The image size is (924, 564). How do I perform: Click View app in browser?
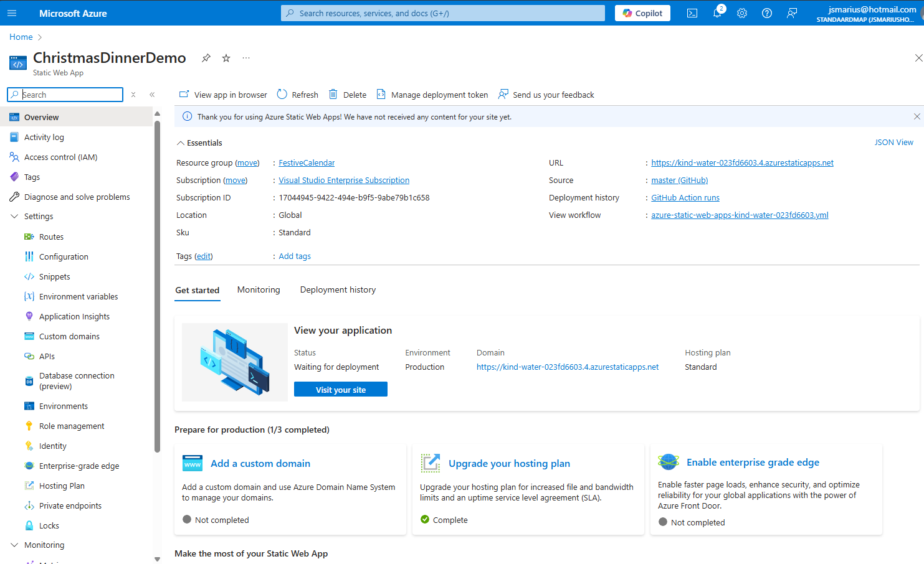pos(223,95)
